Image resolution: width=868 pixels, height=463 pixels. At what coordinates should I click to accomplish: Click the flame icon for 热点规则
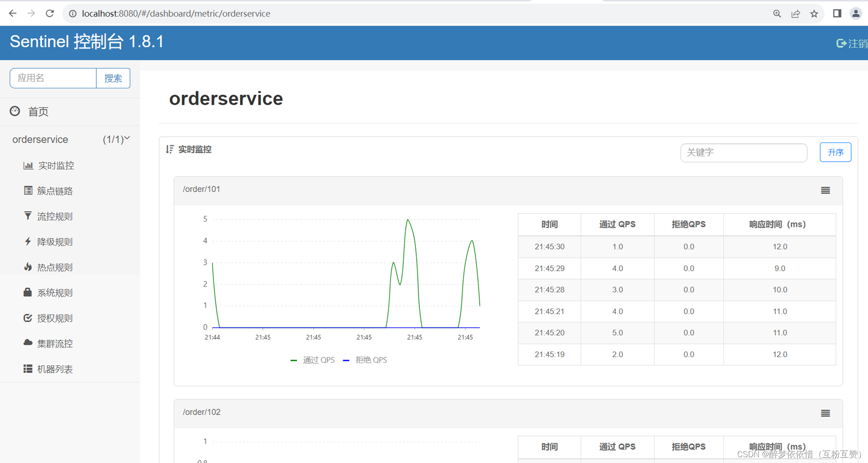pyautogui.click(x=28, y=267)
